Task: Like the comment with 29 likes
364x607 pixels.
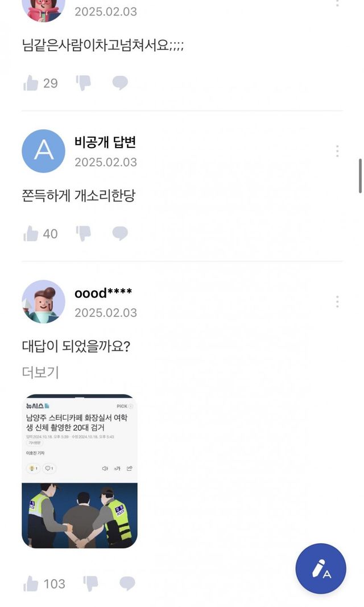Action: tap(31, 83)
